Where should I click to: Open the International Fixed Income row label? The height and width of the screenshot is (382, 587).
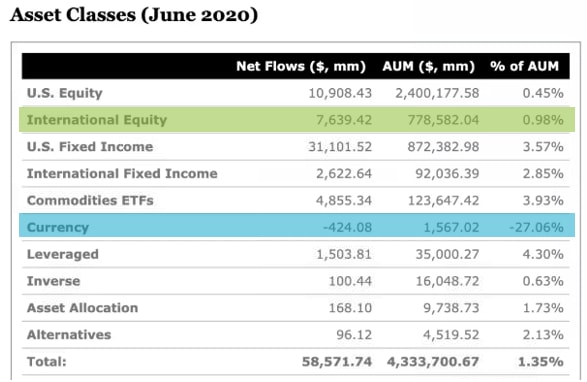(122, 174)
